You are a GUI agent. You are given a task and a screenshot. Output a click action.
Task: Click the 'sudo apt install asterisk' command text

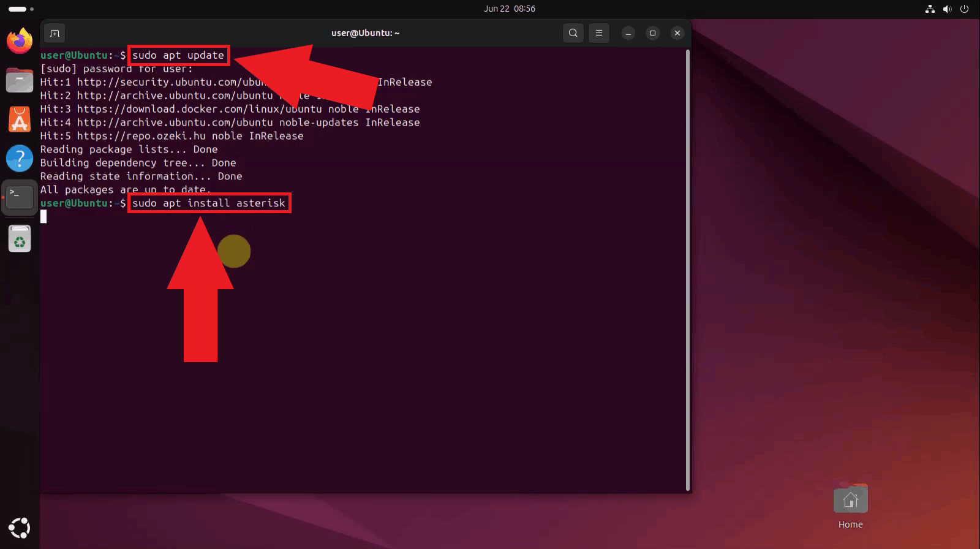pyautogui.click(x=209, y=203)
